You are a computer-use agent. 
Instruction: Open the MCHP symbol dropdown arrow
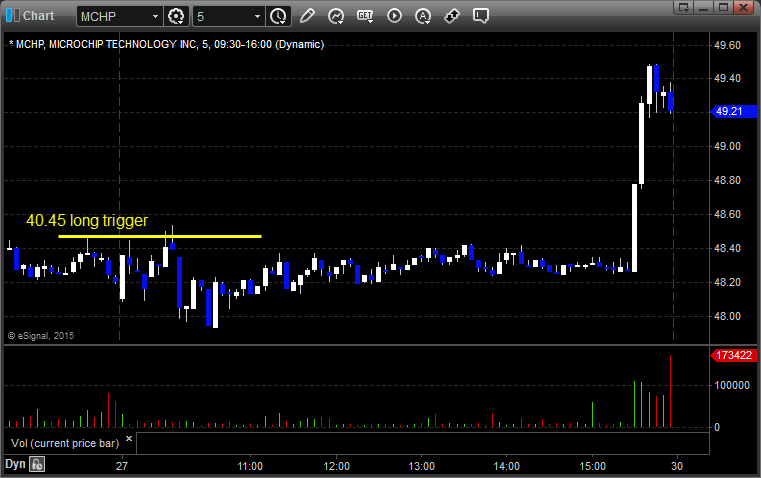[155, 16]
